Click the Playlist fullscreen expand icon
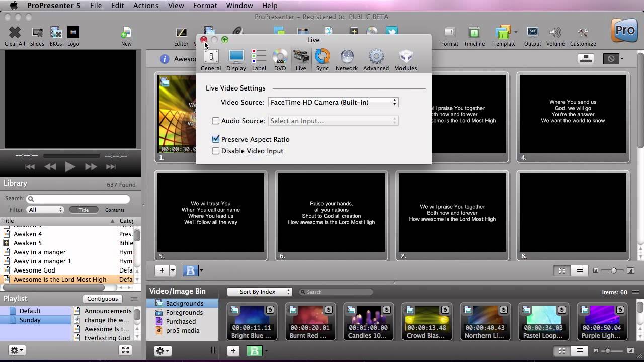Viewport: 644px width, 362px height. 126,350
